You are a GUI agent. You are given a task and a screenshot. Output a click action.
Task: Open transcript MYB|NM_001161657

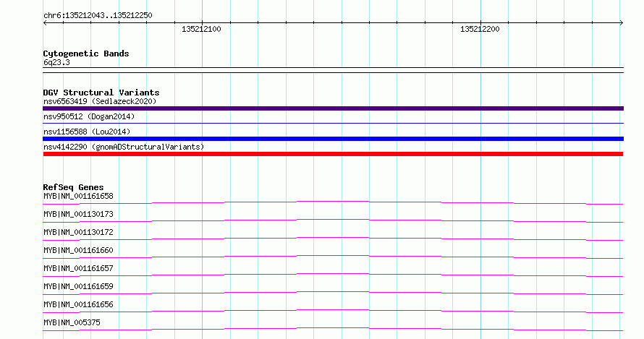(78, 268)
